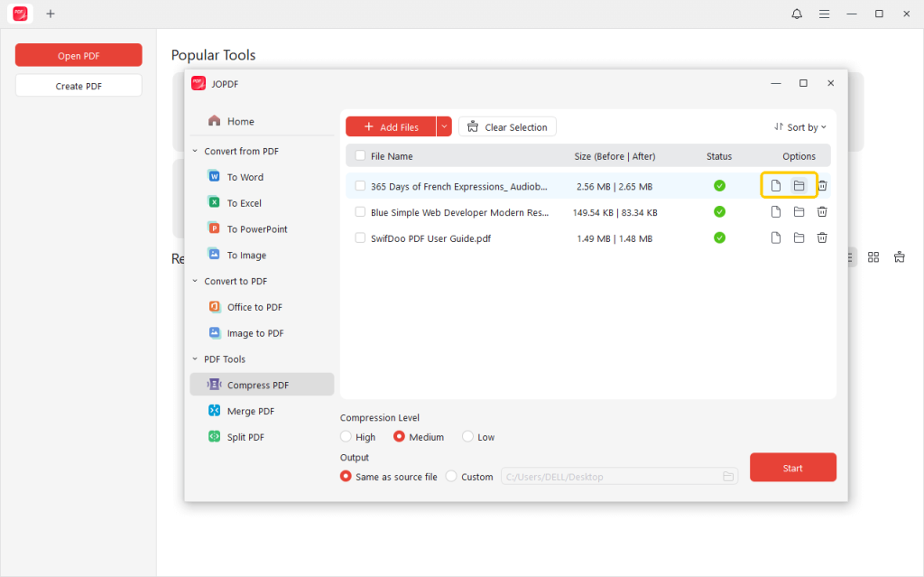The width and height of the screenshot is (924, 577).
Task: Select High compression level
Action: tap(346, 437)
